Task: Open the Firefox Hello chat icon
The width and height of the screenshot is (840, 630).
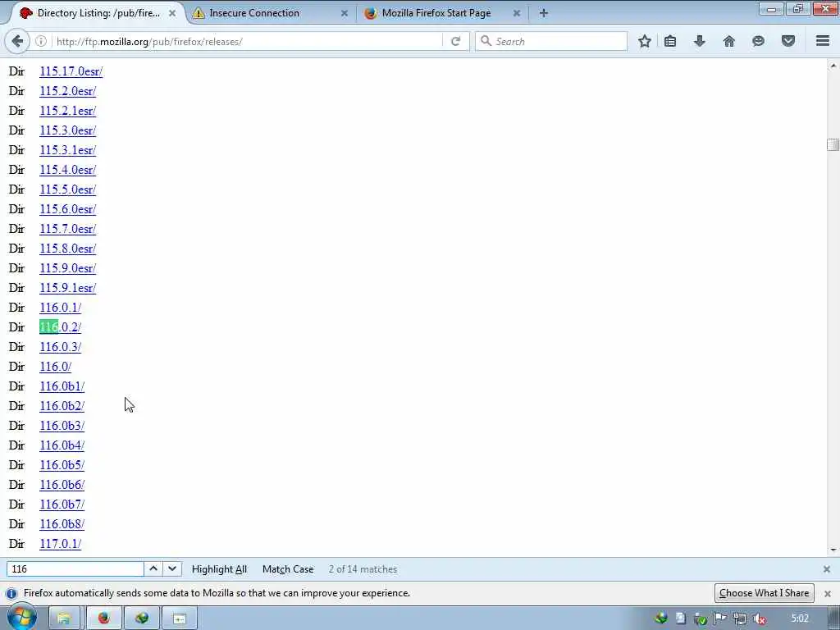Action: point(758,41)
